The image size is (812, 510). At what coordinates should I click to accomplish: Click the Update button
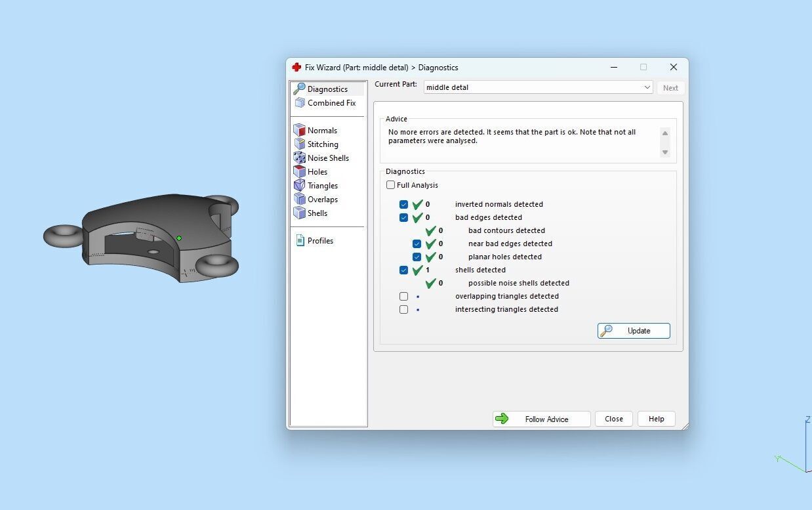(634, 331)
